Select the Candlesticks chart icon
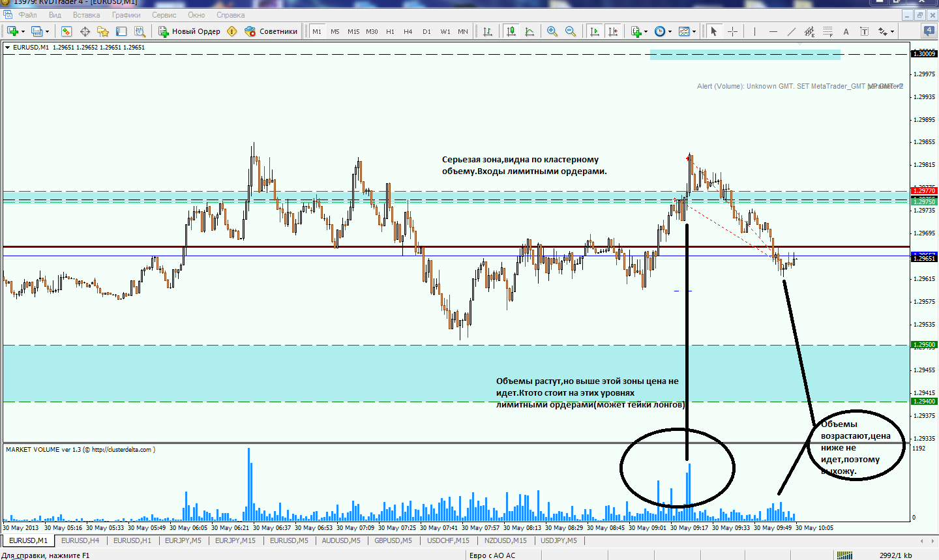 pyautogui.click(x=511, y=31)
